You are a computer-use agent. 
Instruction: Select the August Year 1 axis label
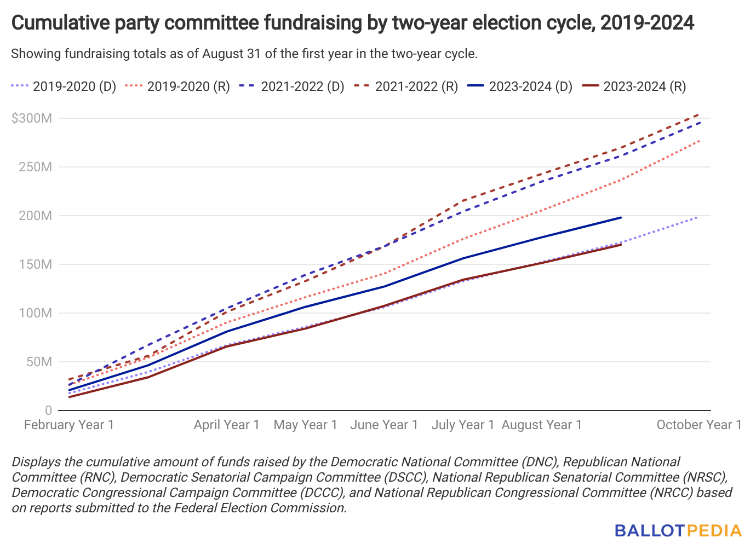[542, 425]
